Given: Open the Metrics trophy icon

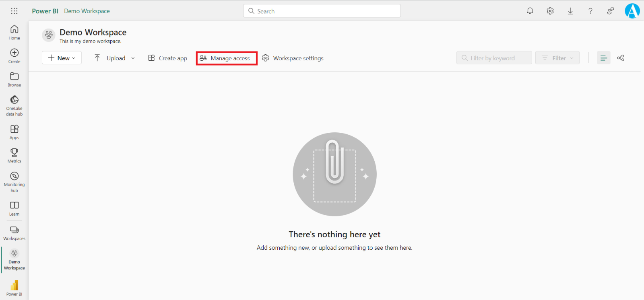Looking at the screenshot, I should (x=14, y=155).
